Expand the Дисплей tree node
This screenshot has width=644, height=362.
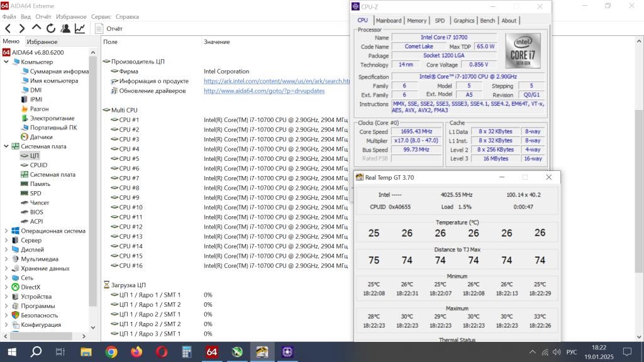[x=6, y=250]
